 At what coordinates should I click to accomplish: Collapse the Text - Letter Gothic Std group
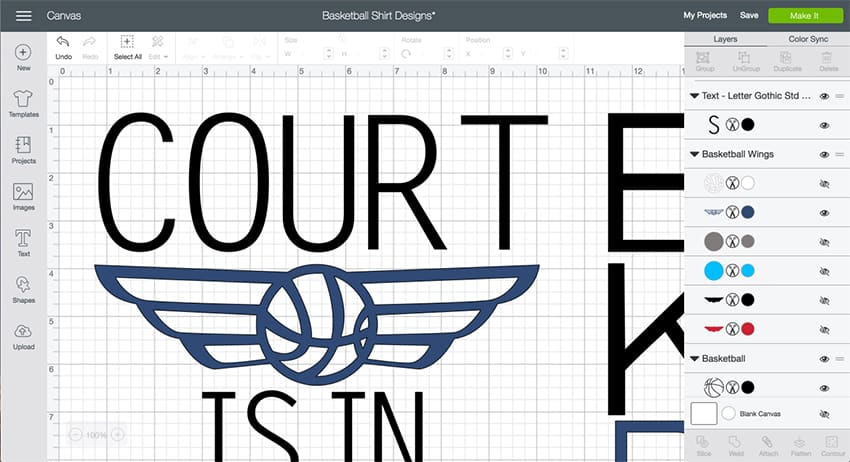point(694,96)
